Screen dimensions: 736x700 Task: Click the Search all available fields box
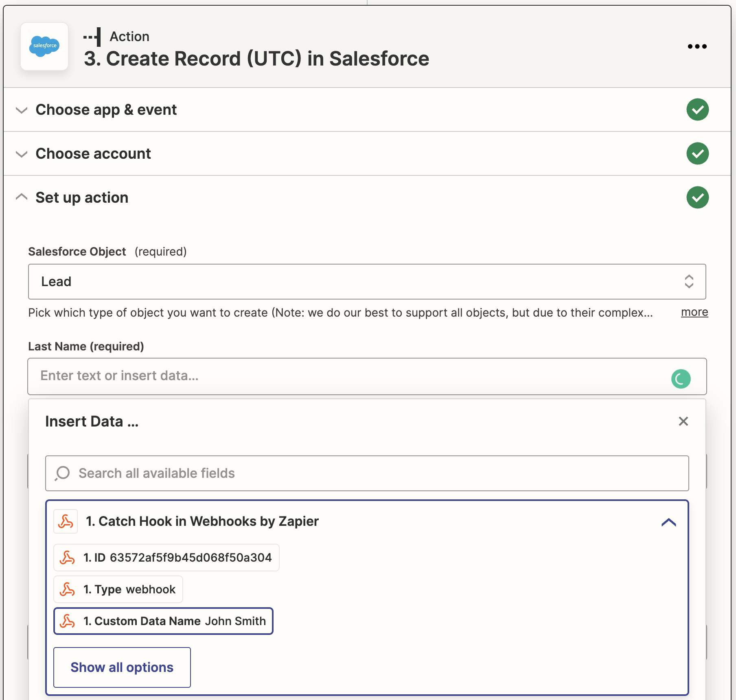pos(367,473)
